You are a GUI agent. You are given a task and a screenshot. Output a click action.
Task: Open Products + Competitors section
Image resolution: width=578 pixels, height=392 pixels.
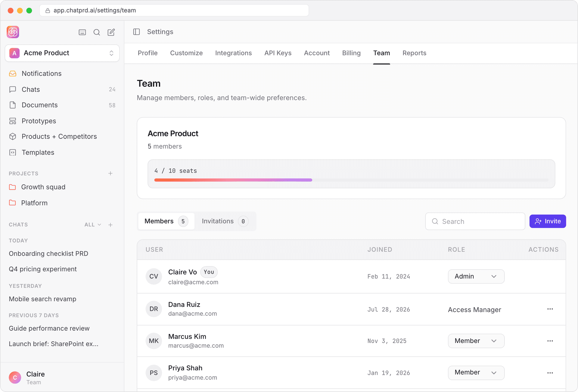coord(62,137)
